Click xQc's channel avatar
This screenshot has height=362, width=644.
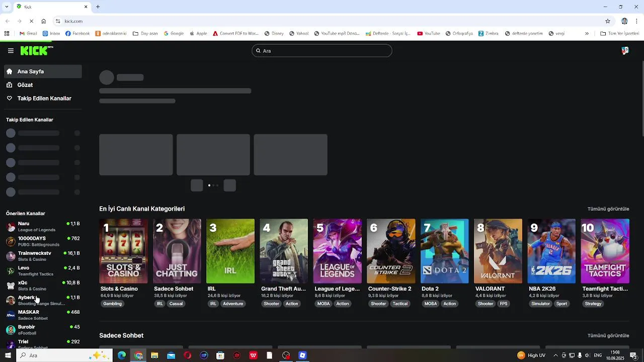tap(11, 286)
